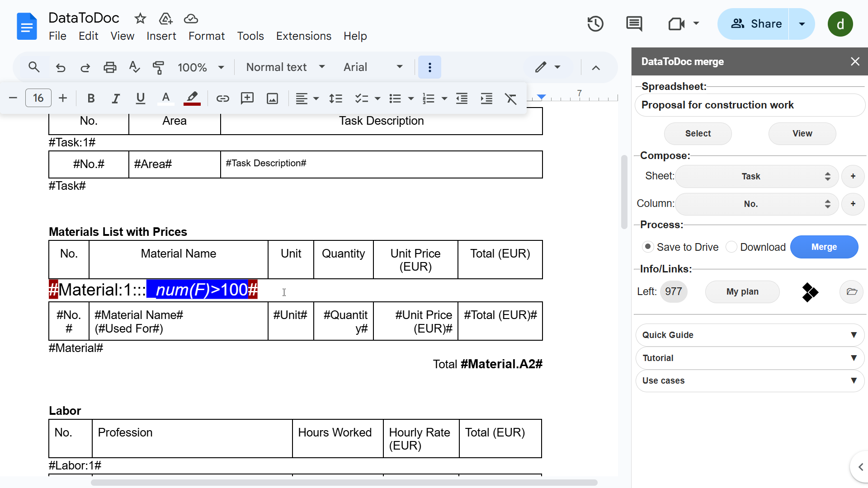The width and height of the screenshot is (868, 488).
Task: Toggle bold formatting
Action: coord(91,98)
